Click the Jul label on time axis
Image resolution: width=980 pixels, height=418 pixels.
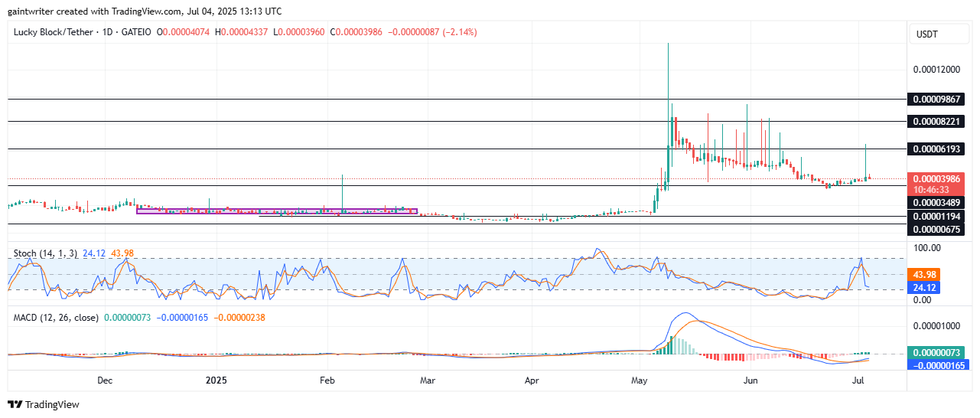coord(858,380)
